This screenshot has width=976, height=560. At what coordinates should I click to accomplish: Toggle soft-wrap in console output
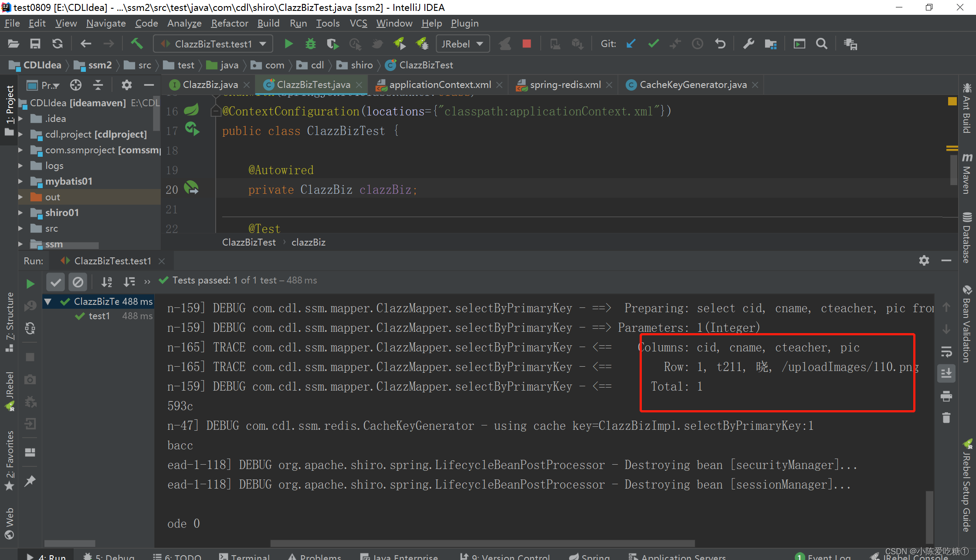pyautogui.click(x=946, y=351)
